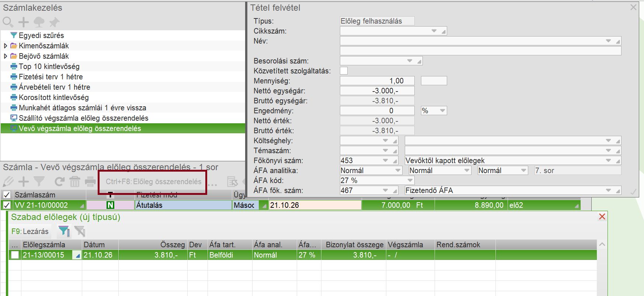Open the ÁFA fők. szám 467 dropdown

[386, 190]
